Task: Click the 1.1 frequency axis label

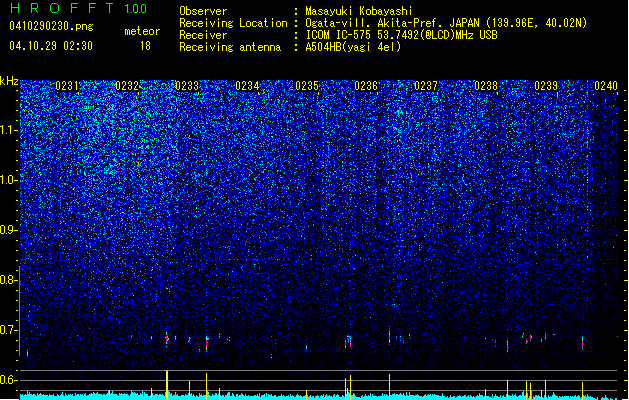Action: pyautogui.click(x=9, y=130)
